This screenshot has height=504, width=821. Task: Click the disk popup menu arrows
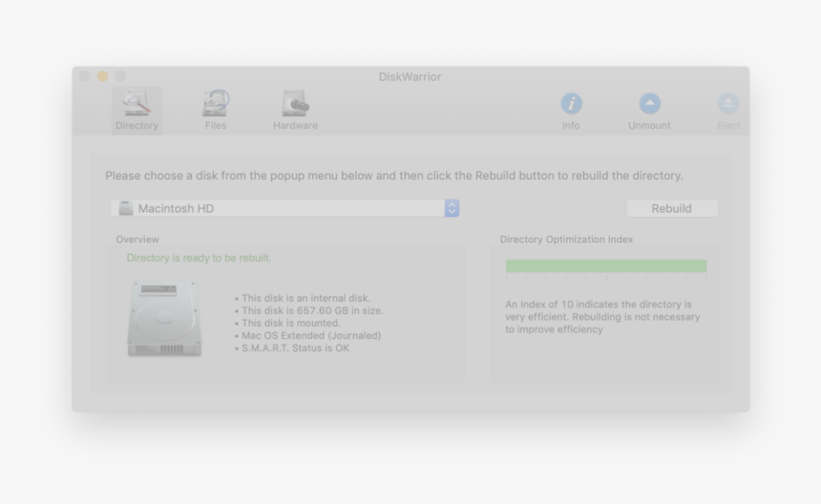[x=452, y=208]
